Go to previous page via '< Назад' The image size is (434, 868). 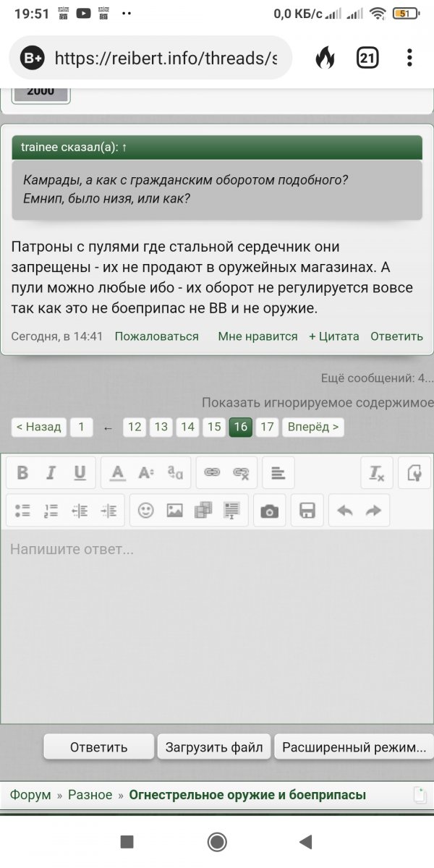coord(39,427)
